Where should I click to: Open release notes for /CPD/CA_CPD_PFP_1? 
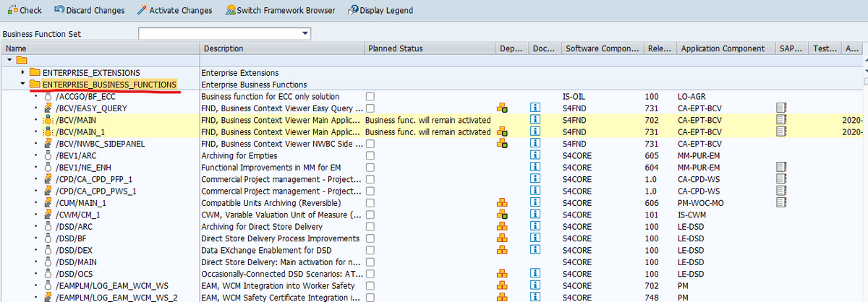coord(781,179)
